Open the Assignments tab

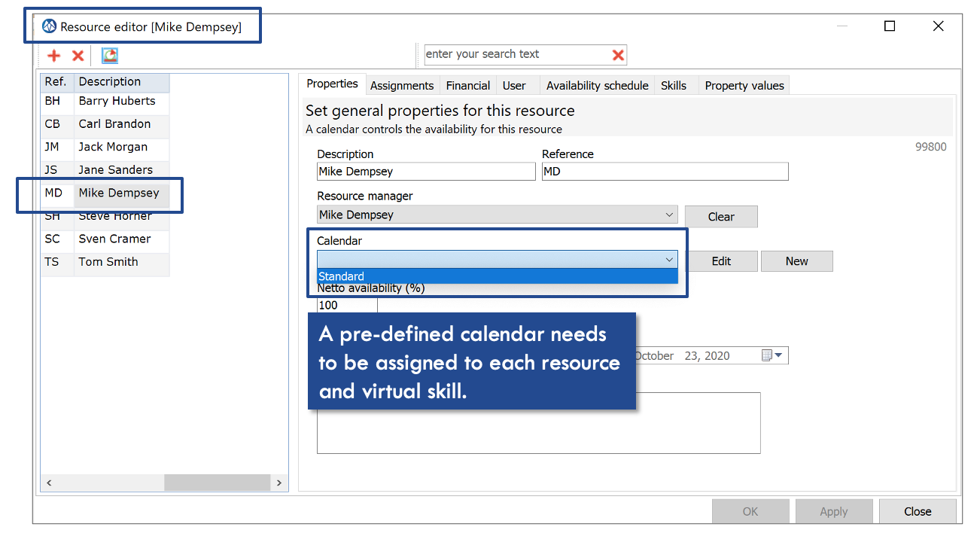click(402, 86)
